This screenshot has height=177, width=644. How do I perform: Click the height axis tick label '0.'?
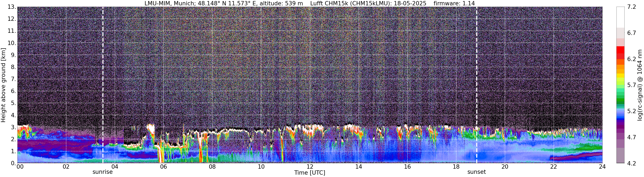pyautogui.click(x=13, y=163)
